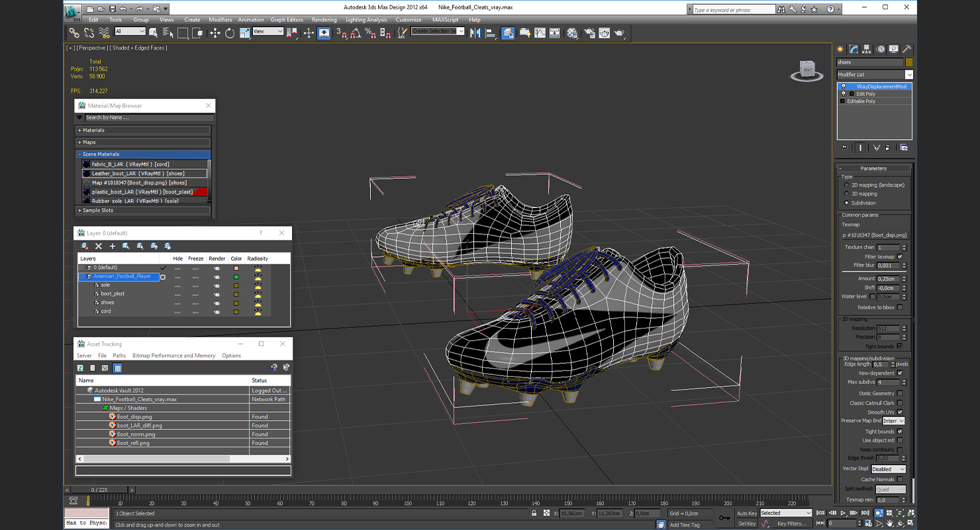Screen dimensions: 980x530
Task: Toggle Classic Catmull Clark checkbox
Action: [x=900, y=403]
